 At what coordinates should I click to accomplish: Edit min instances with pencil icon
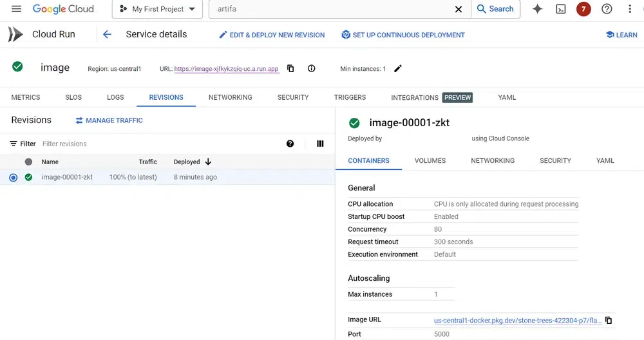tap(397, 68)
